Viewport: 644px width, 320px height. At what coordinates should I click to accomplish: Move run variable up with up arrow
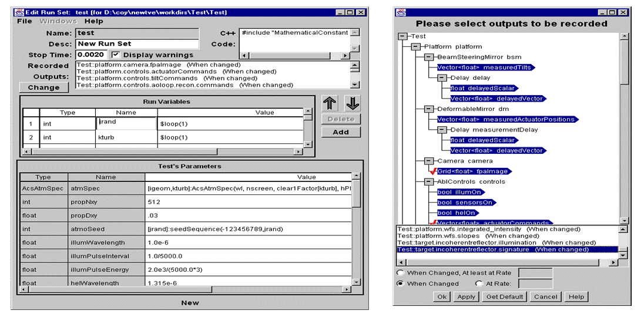click(x=330, y=104)
